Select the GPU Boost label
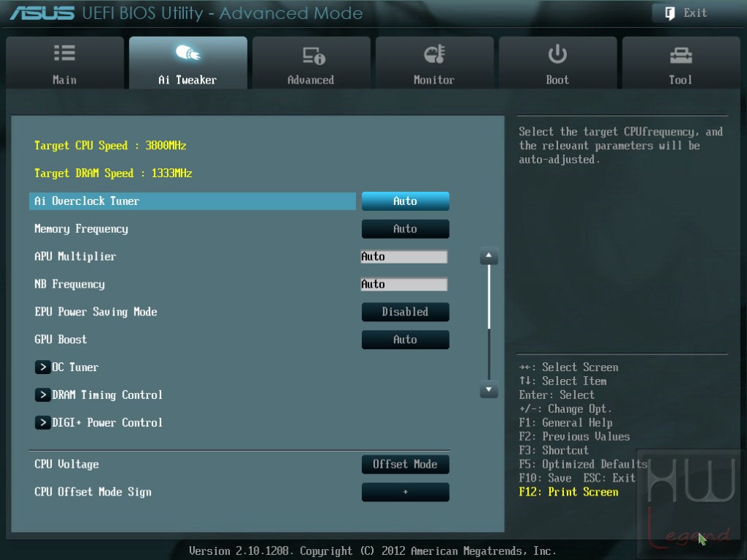 pyautogui.click(x=61, y=340)
